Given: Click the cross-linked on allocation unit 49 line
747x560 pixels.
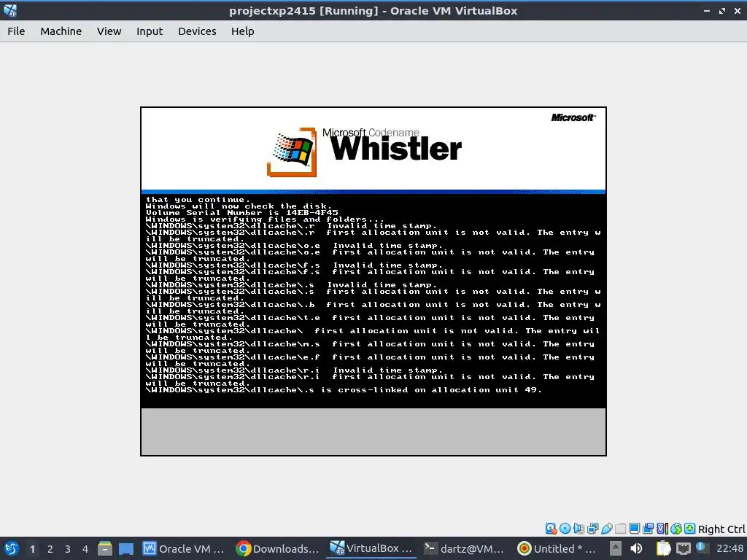Looking at the screenshot, I should [344, 390].
